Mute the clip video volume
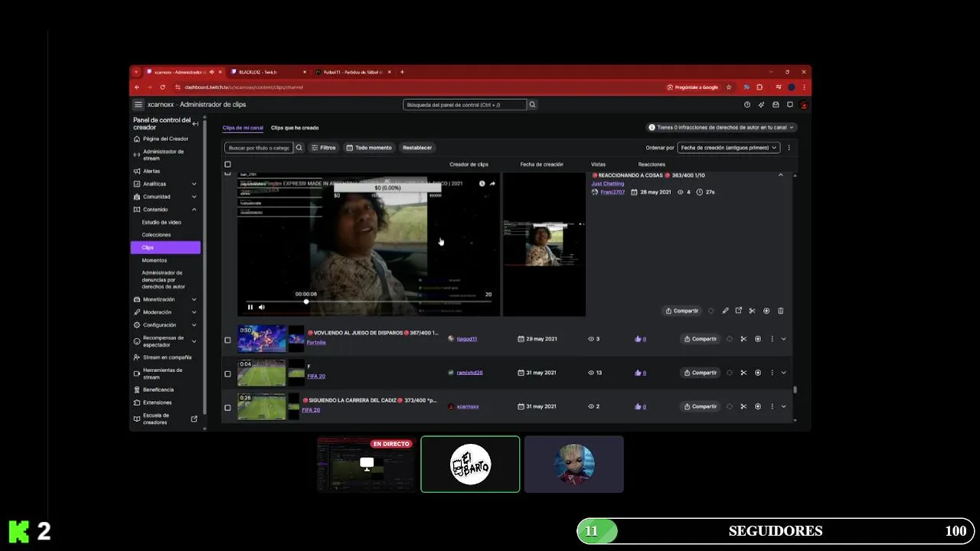This screenshot has height=551, width=980. [261, 307]
